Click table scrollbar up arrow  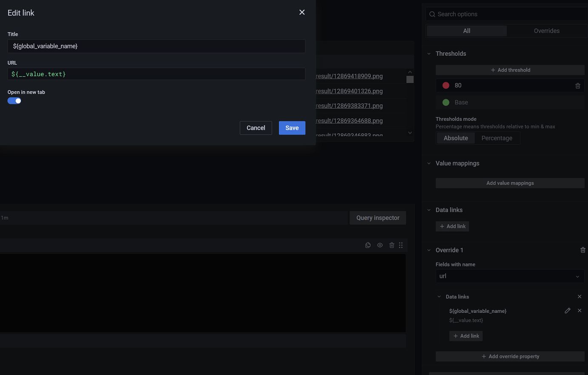[410, 72]
